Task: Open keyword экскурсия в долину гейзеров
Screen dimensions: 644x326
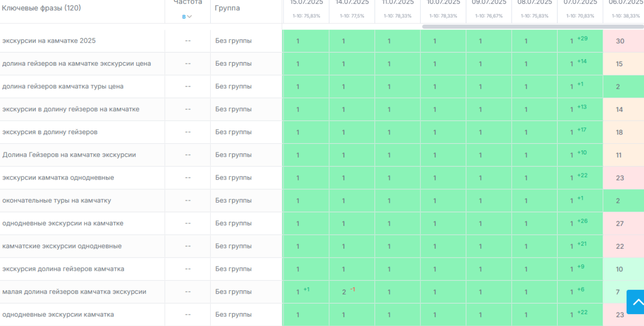Action: [50, 132]
